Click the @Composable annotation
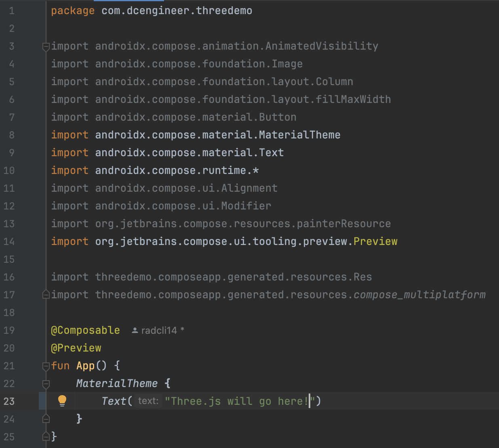 (85, 331)
